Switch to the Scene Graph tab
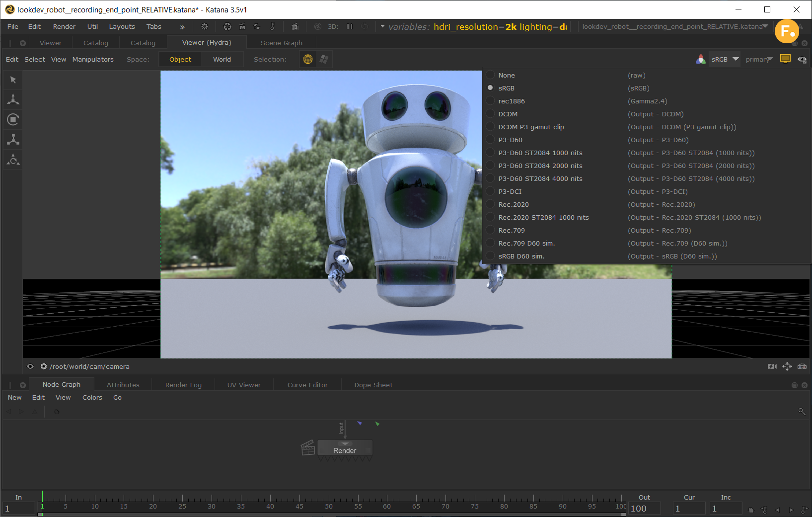Viewport: 812px width, 517px height. coord(281,43)
